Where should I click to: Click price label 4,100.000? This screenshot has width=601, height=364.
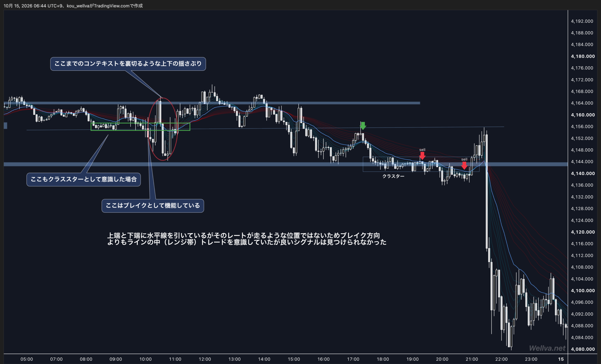point(583,290)
